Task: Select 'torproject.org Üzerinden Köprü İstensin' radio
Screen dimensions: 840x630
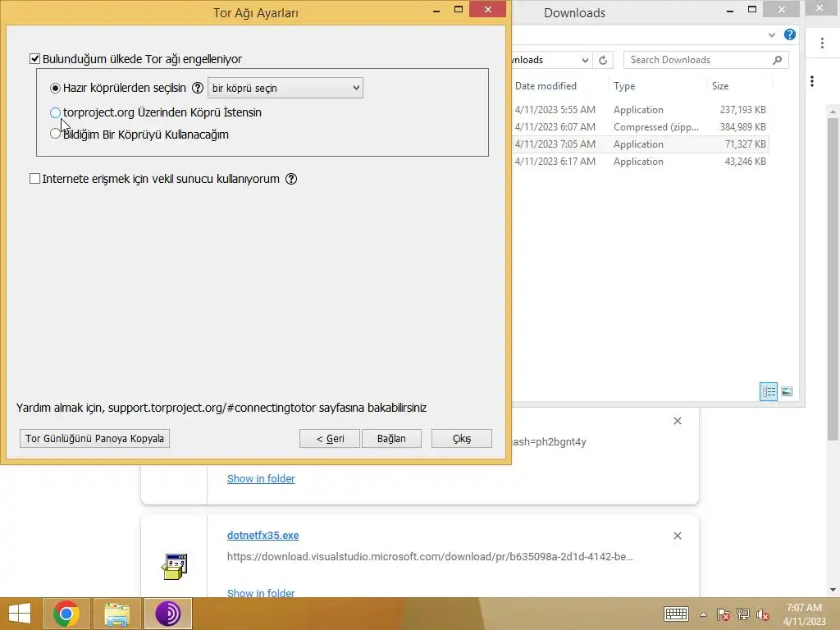Action: coord(55,112)
